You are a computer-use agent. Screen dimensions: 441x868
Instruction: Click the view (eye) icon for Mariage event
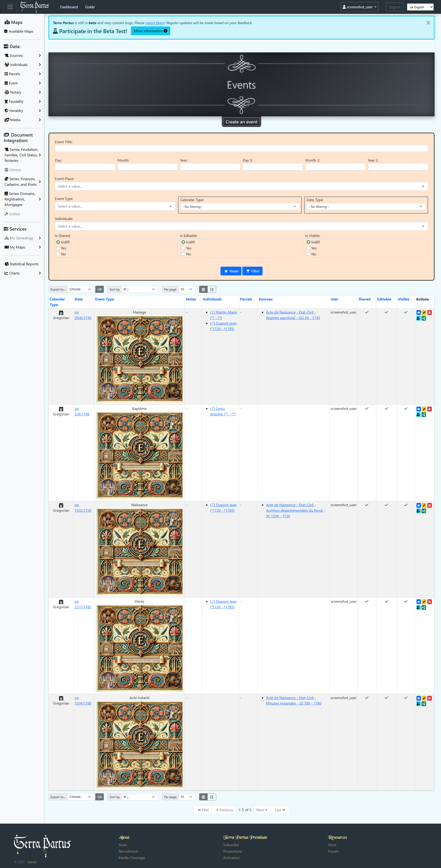pyautogui.click(x=418, y=312)
